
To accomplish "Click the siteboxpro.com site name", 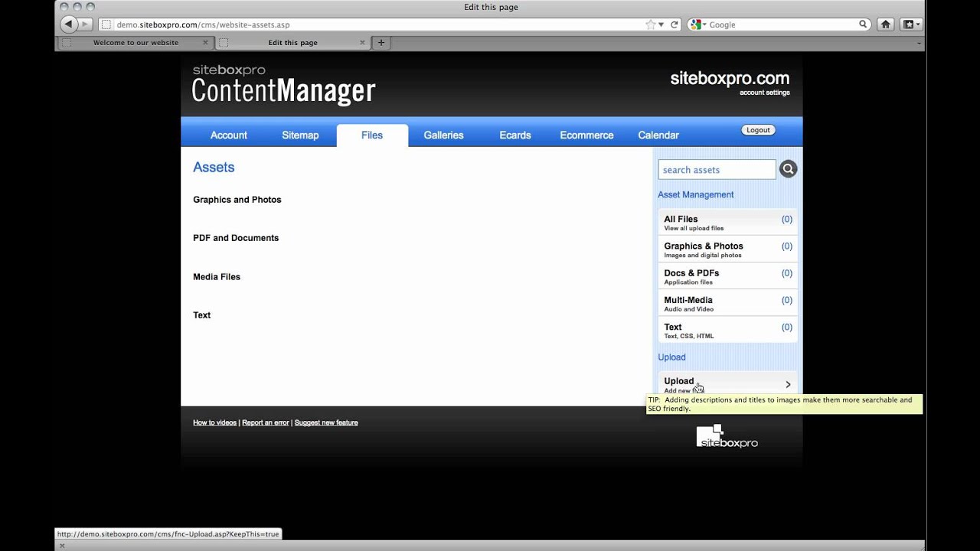I will (x=730, y=78).
